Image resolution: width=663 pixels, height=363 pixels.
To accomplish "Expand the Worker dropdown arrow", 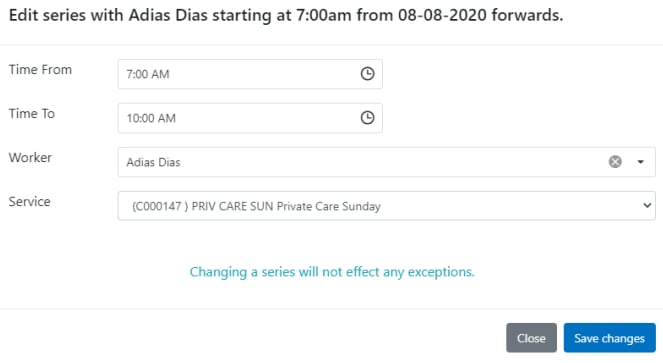I will click(x=641, y=162).
